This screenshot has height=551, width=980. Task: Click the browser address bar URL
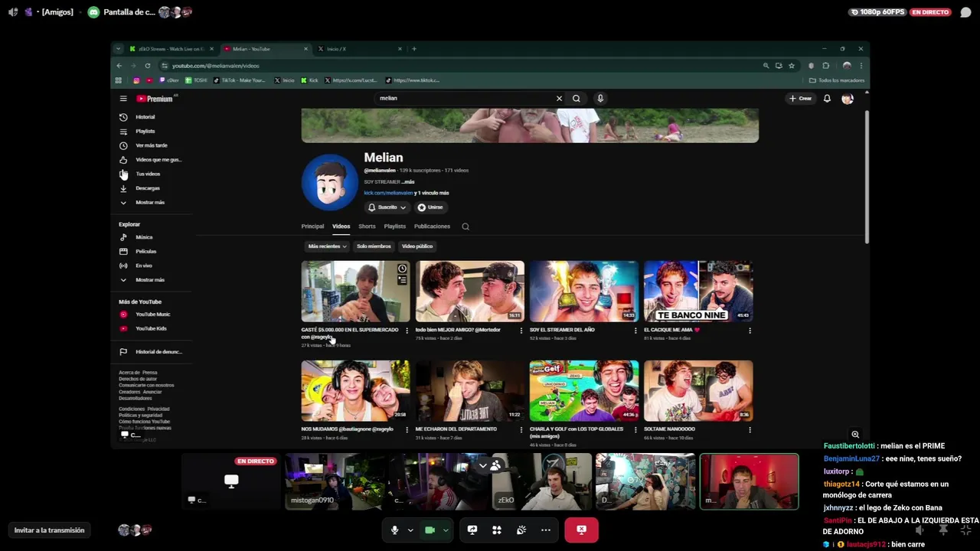215,66
